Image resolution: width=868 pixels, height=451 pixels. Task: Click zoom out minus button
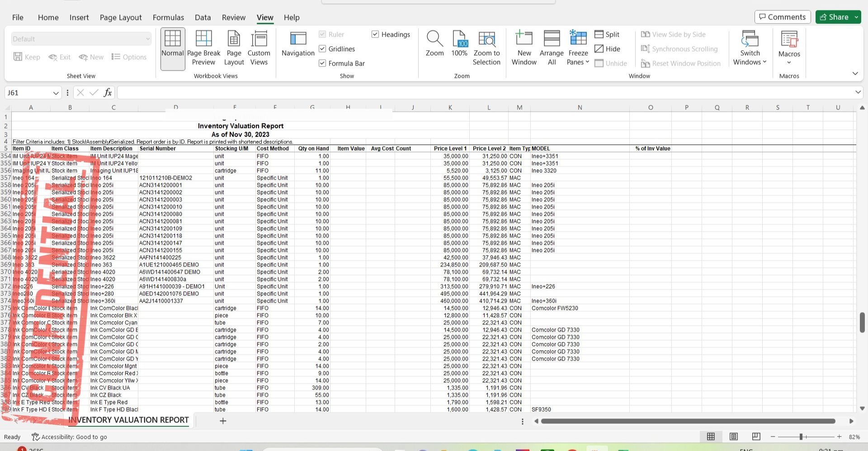pos(773,437)
